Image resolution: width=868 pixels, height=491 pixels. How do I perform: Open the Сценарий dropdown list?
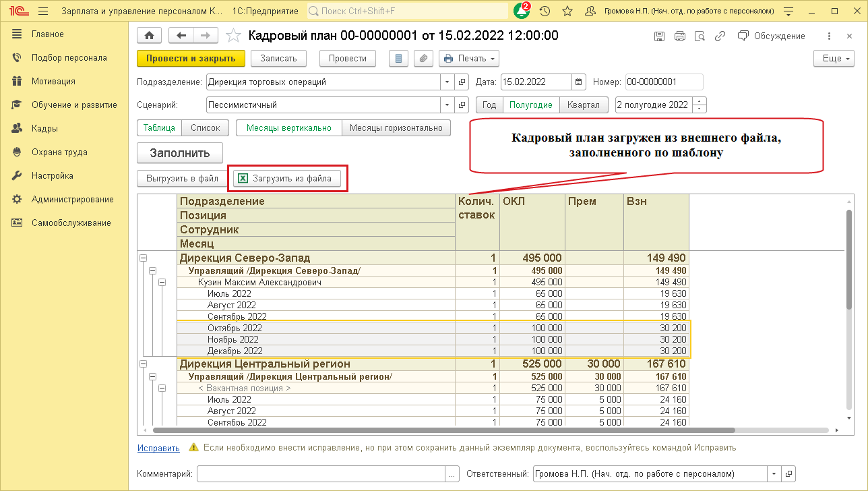pos(447,105)
